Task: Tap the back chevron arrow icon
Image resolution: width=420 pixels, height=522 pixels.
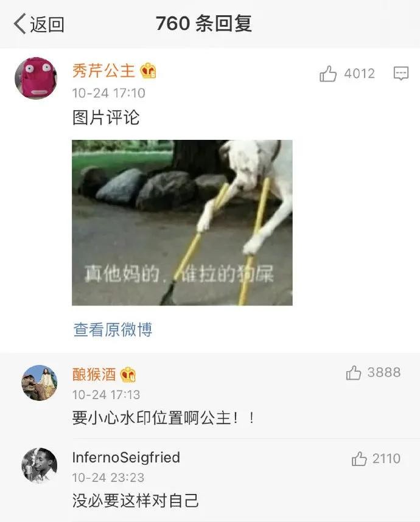Action: (x=19, y=24)
